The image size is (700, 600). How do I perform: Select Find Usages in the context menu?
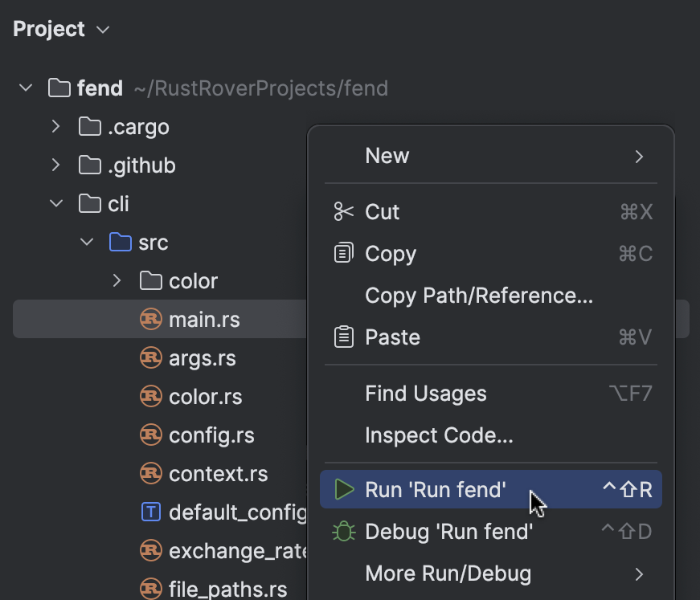pyautogui.click(x=426, y=393)
